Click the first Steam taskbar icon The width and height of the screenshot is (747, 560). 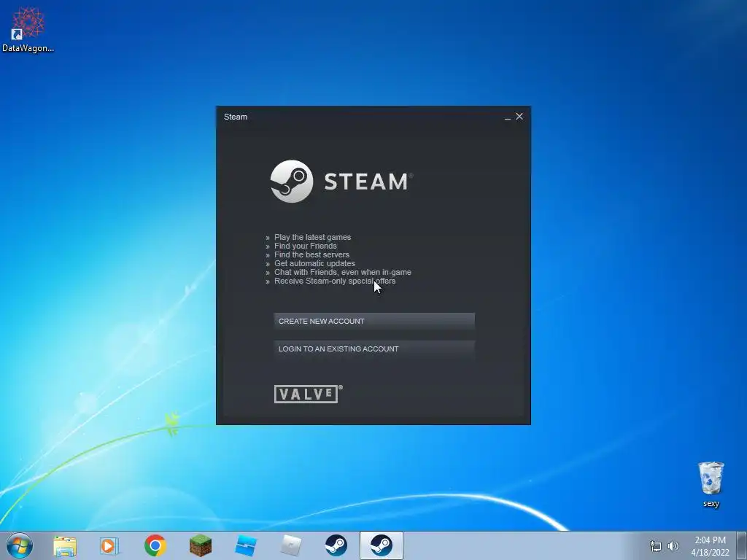pyautogui.click(x=336, y=545)
